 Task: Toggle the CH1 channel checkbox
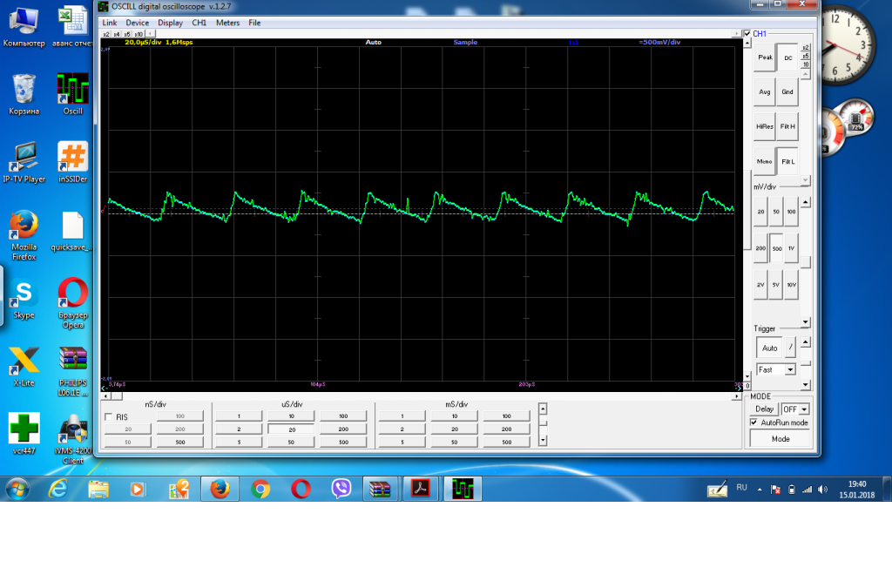(747, 34)
